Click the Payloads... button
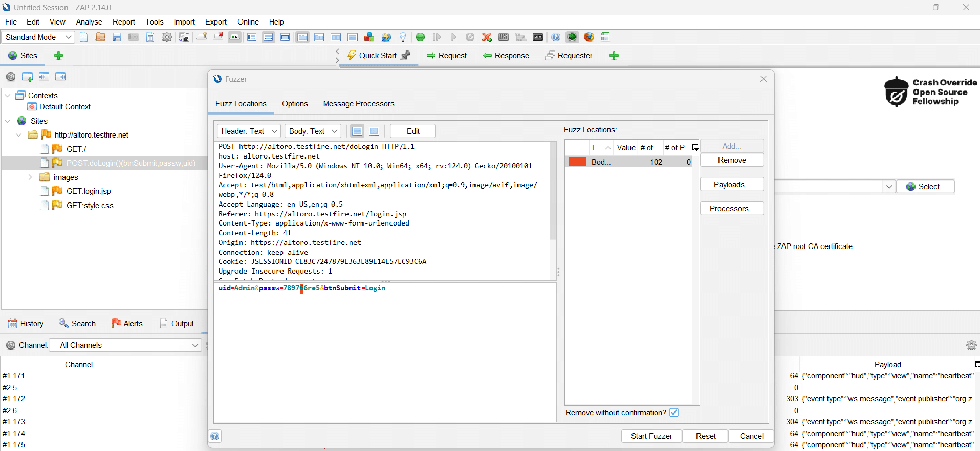The height and width of the screenshot is (451, 980). (731, 185)
